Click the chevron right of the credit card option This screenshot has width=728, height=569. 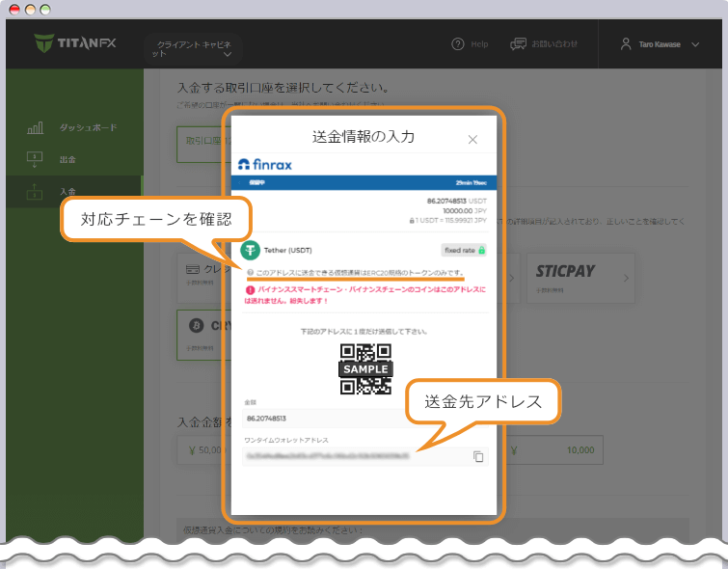click(512, 278)
